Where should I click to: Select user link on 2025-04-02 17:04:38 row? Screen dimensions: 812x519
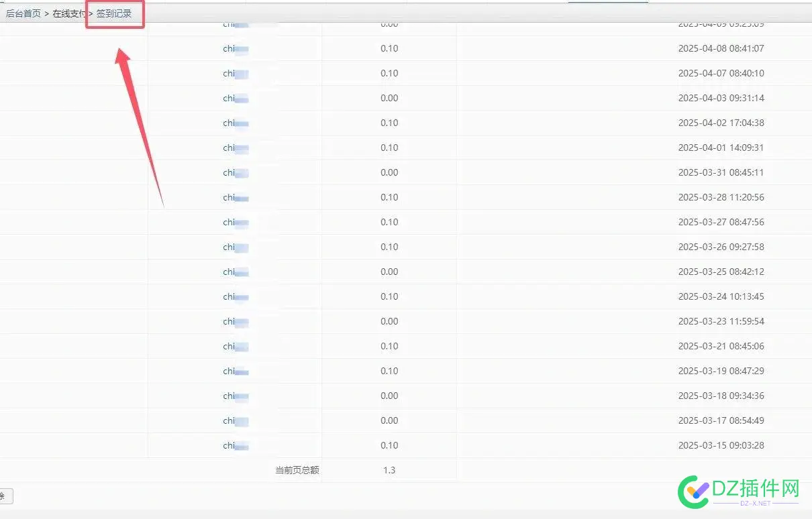tap(235, 123)
